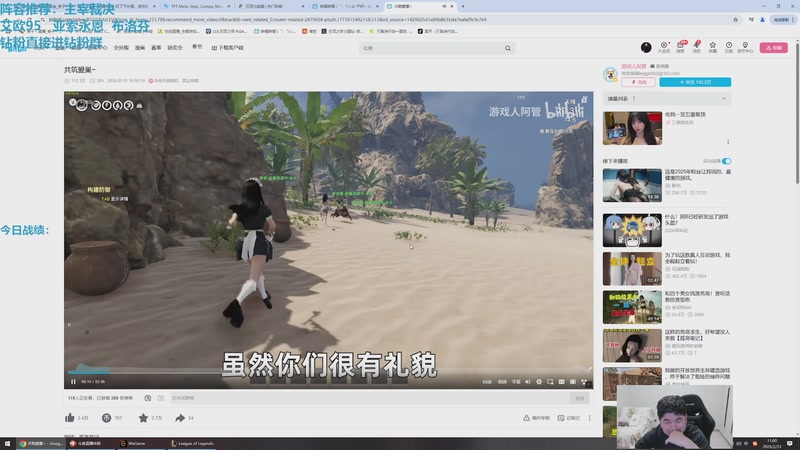Open favorites icon in header

(713, 47)
